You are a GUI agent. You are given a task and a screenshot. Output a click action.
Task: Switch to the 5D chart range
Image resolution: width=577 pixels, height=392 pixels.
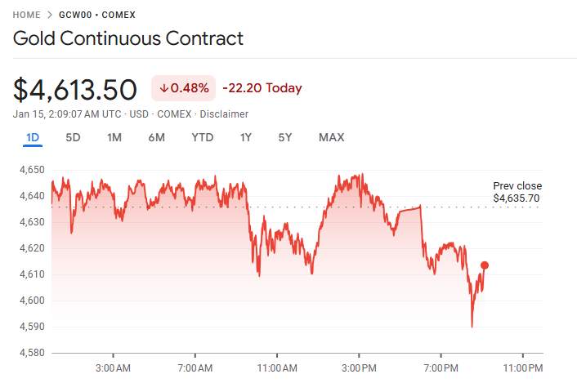point(73,137)
